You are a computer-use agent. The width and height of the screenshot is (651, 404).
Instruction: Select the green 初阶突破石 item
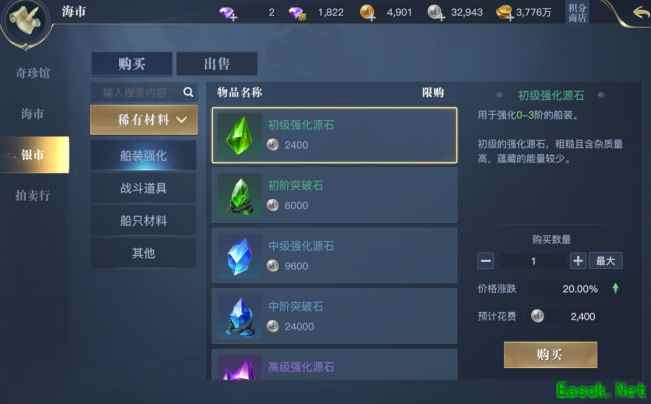(335, 196)
